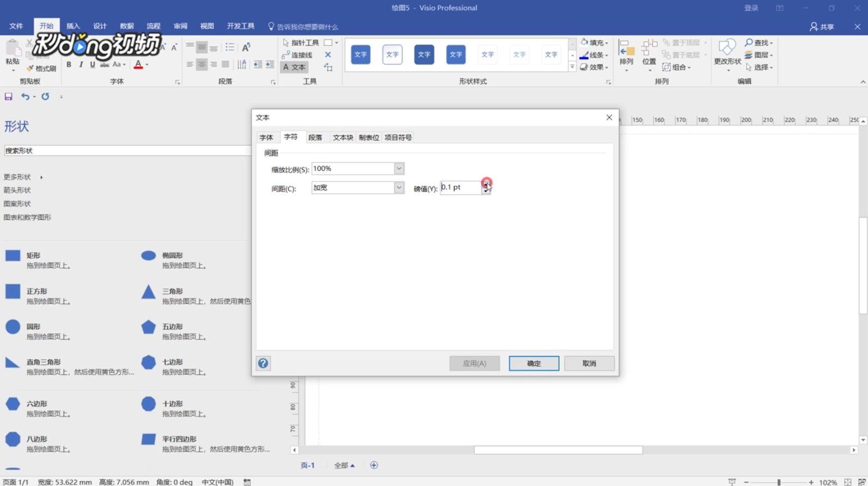Select the 连接线 connector tool
Screen dimensions: 868x486
(x=297, y=55)
